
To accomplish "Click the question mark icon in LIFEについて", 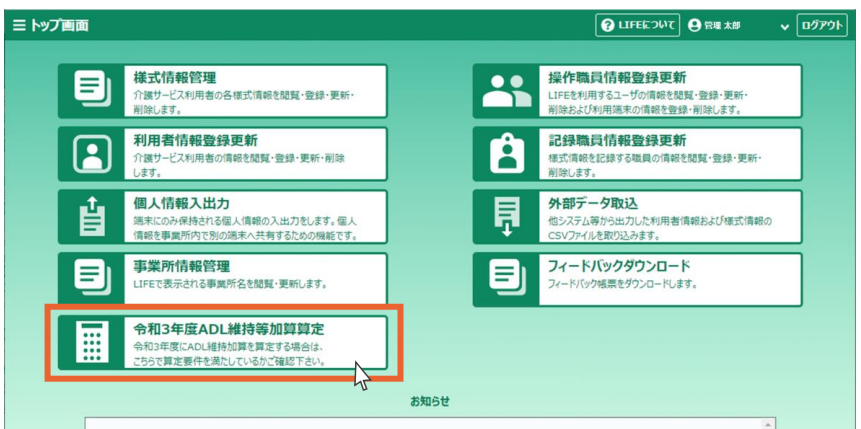I will pos(607,26).
